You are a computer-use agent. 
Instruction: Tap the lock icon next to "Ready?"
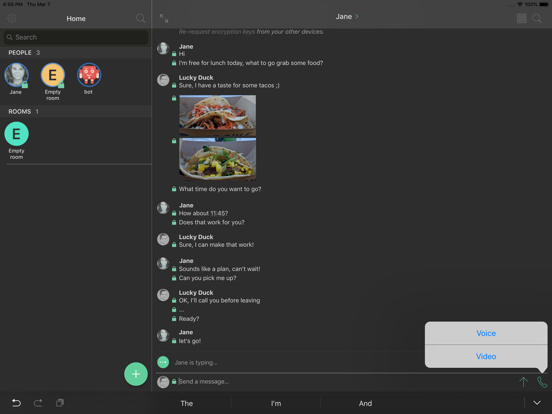click(x=174, y=319)
